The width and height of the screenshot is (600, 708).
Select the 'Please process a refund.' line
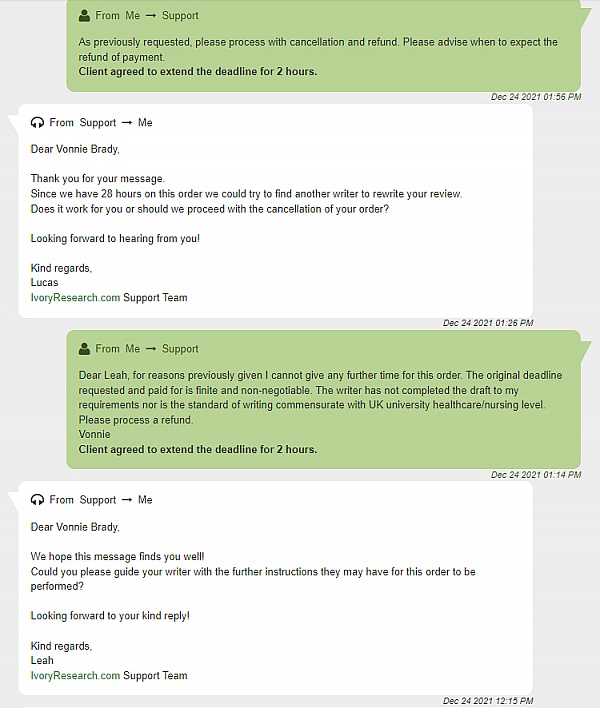(136, 420)
